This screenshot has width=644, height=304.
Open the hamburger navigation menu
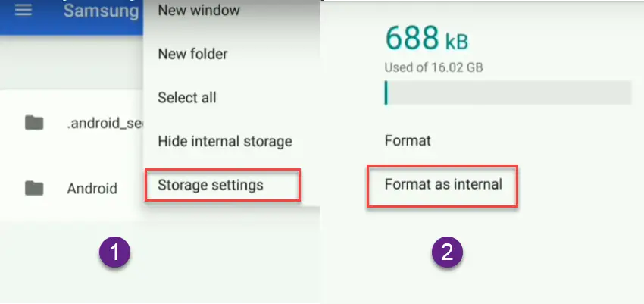[23, 11]
